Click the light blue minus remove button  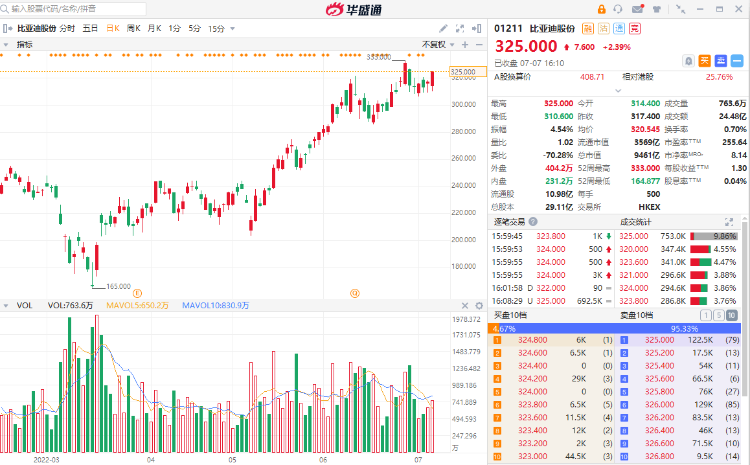pyautogui.click(x=737, y=61)
